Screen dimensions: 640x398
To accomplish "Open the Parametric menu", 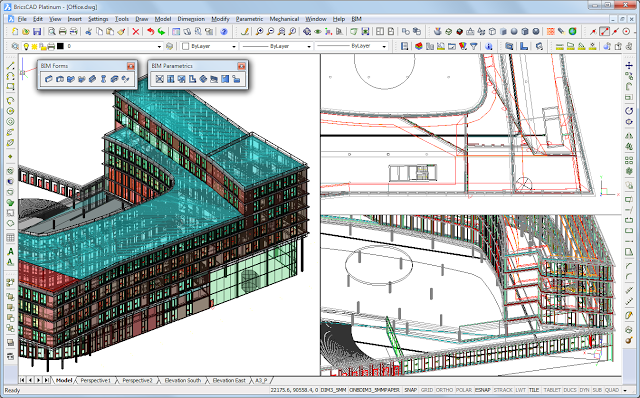I will click(249, 19).
